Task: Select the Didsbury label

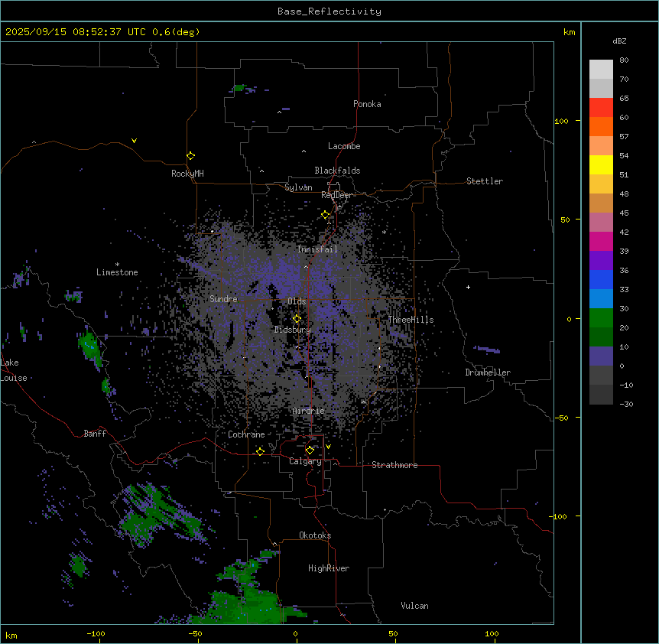Action: pyautogui.click(x=293, y=330)
